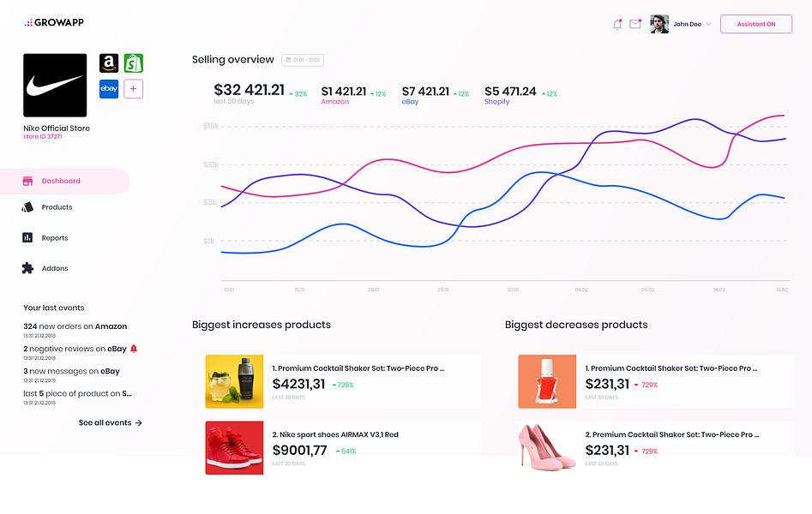The width and height of the screenshot is (812, 514).
Task: Expand the John Doe account dropdown arrow
Action: pyautogui.click(x=708, y=24)
